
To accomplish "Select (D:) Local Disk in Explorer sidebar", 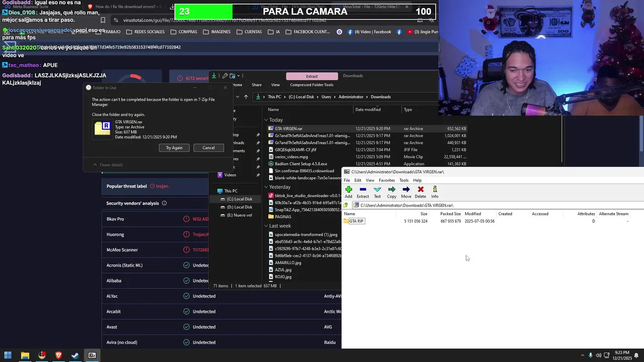I will point(239,207).
